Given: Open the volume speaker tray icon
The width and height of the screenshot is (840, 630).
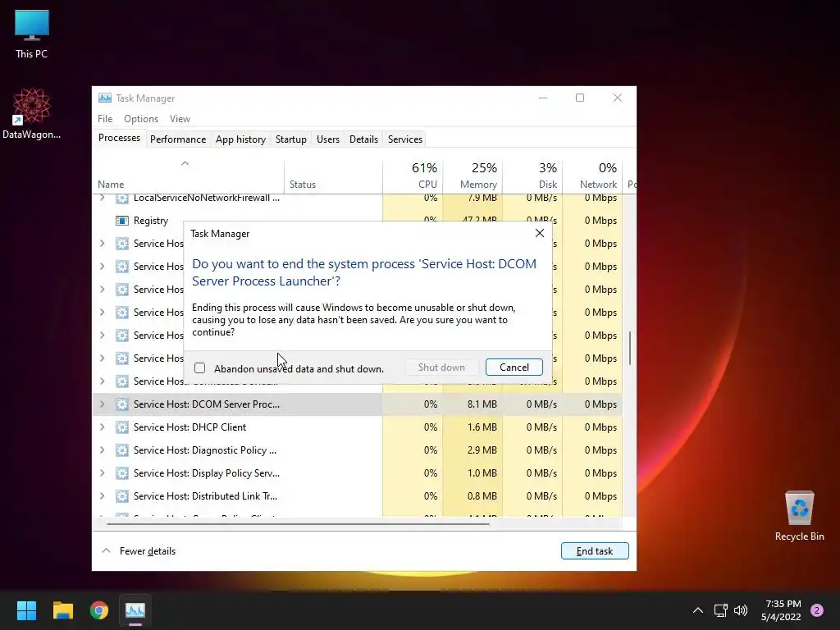Looking at the screenshot, I should (x=741, y=610).
